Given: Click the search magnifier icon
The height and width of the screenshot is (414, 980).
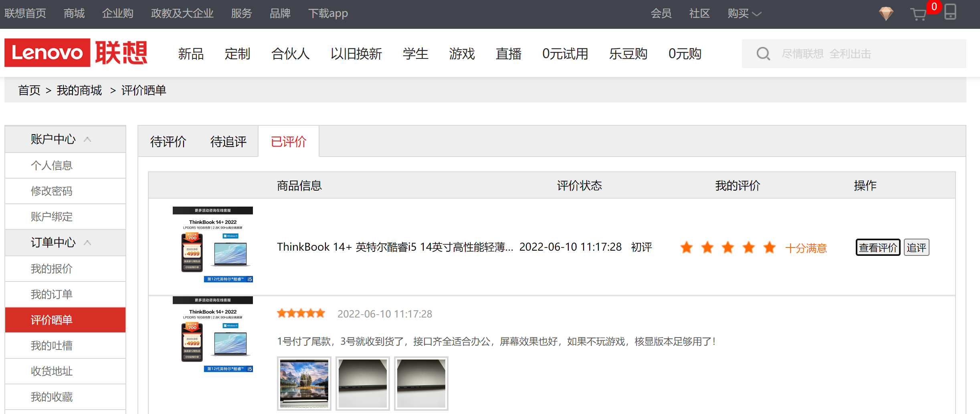Looking at the screenshot, I should click(763, 54).
